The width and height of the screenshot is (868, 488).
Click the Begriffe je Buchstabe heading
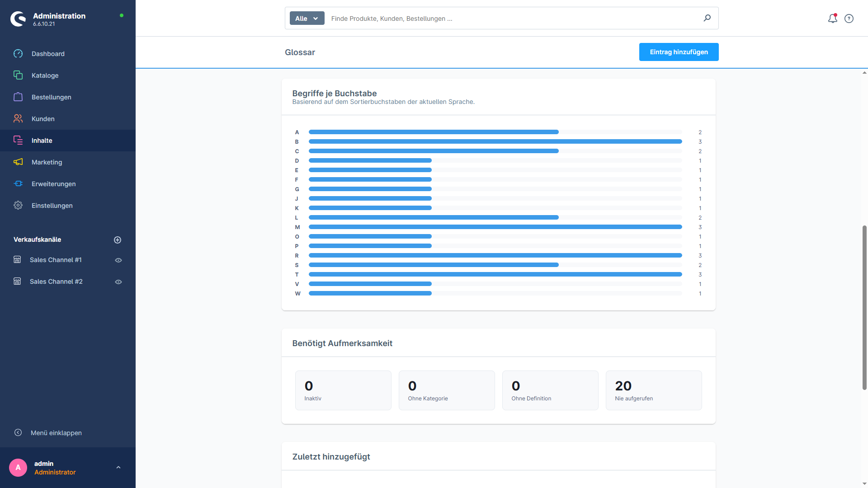tap(335, 94)
